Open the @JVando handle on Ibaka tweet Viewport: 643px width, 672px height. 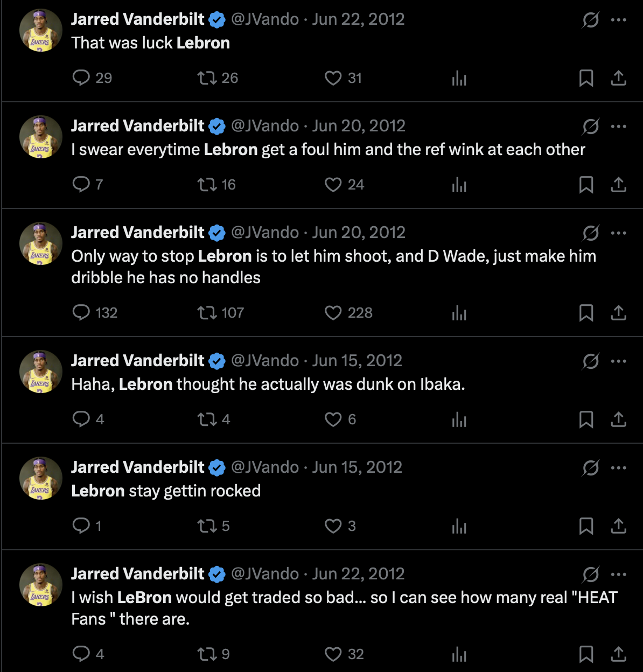pos(265,360)
